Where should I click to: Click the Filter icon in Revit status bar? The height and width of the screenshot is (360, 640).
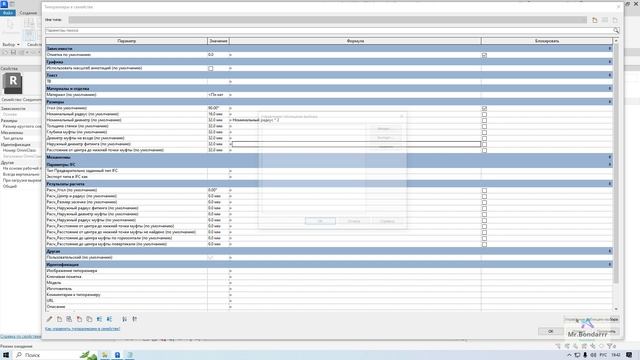click(610, 346)
